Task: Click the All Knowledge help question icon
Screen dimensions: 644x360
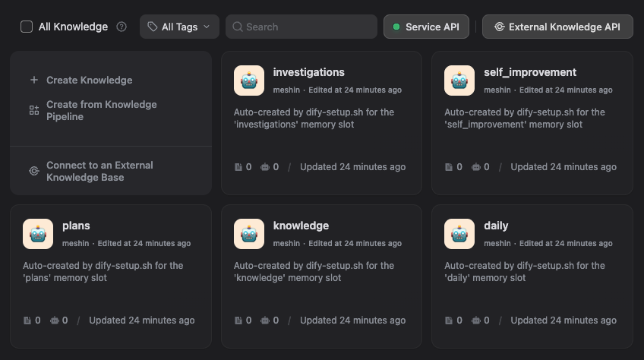Action: [122, 27]
